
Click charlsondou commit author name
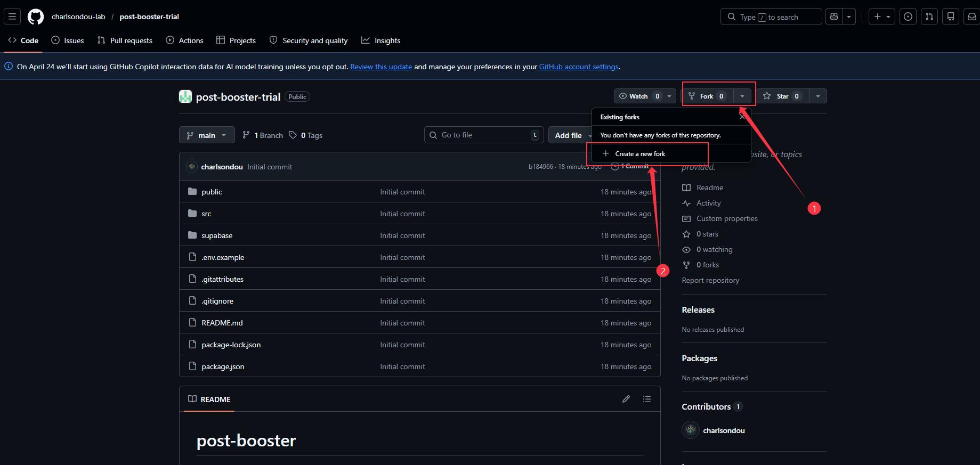point(222,167)
